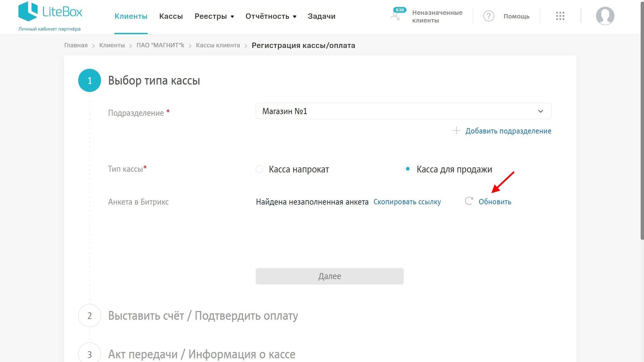Click the page vertical scrollbar
Screen dimensions: 644x362
[642, 134]
